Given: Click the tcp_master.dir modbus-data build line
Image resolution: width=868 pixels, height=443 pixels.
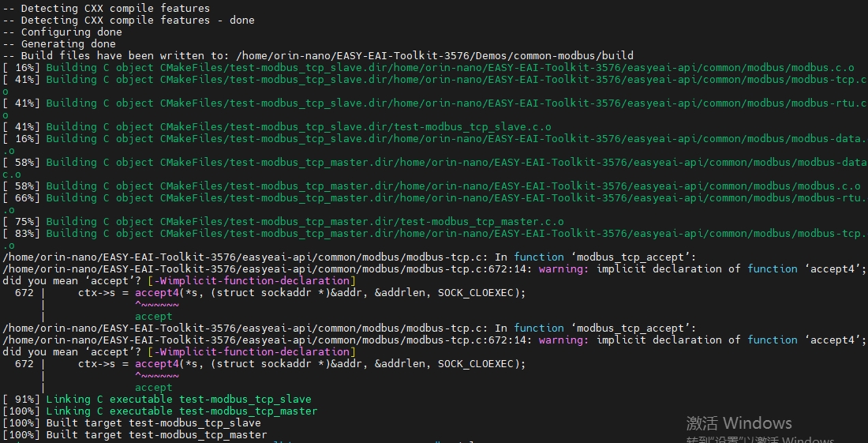Looking at the screenshot, I should coord(434,162).
